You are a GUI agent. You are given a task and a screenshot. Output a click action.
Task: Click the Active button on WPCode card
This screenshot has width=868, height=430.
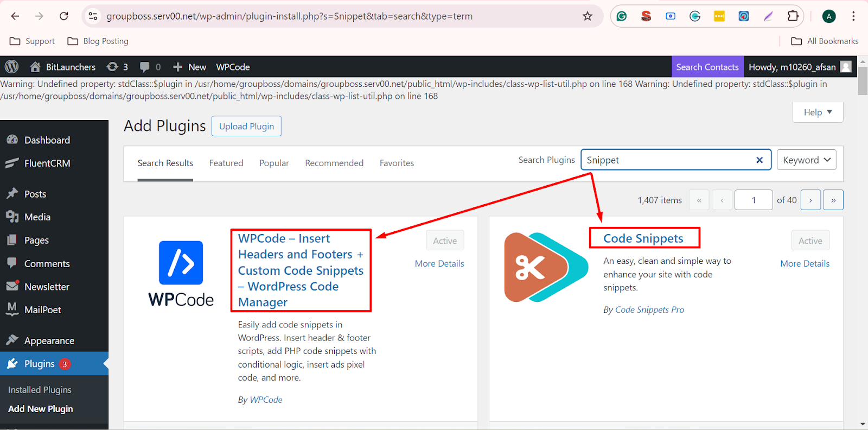pyautogui.click(x=445, y=241)
